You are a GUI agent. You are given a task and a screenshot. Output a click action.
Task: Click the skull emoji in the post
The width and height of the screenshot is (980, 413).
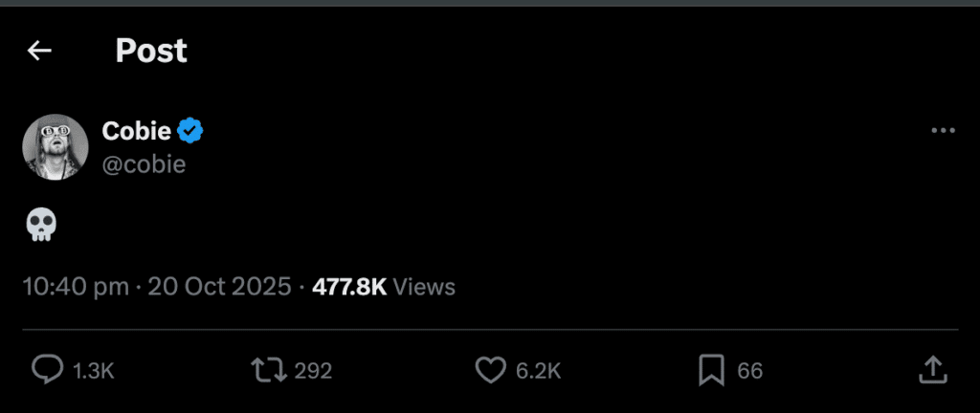pos(42,226)
